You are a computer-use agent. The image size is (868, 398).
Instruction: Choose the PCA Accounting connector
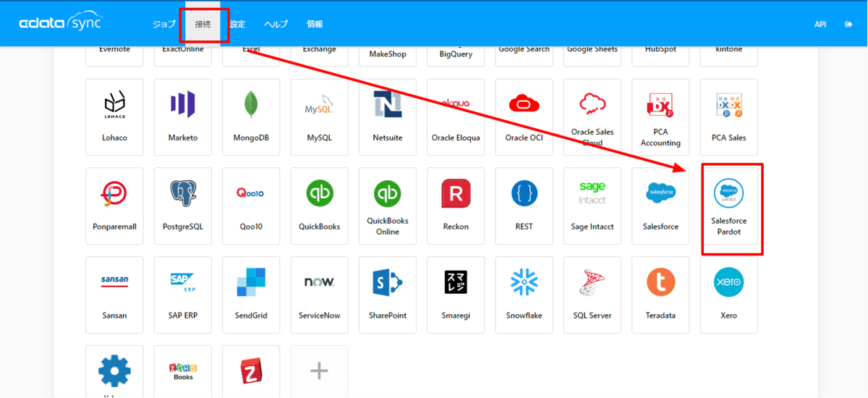(x=660, y=117)
